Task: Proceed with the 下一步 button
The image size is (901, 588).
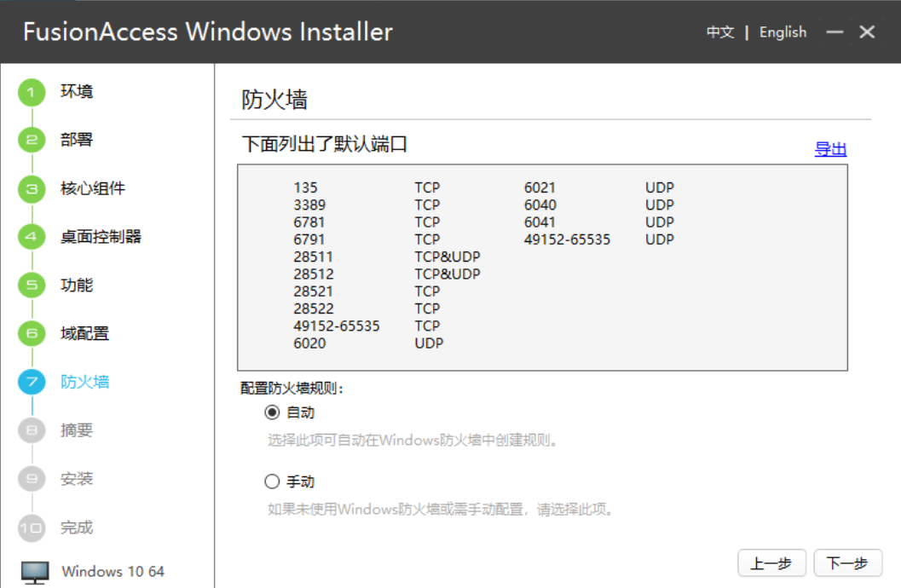Action: 847,563
